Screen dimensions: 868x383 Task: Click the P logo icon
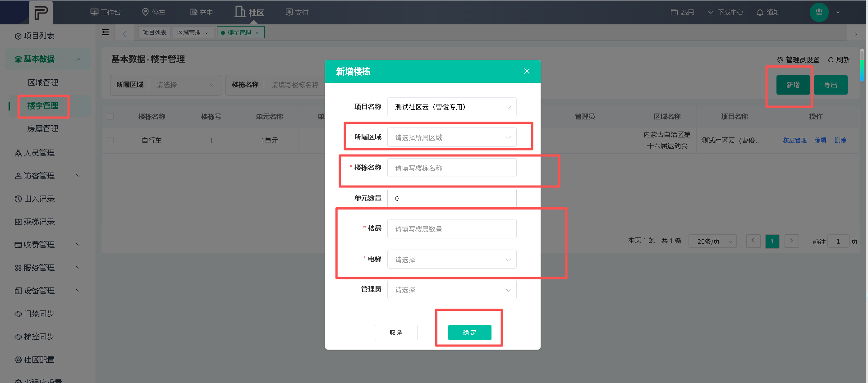[41, 12]
